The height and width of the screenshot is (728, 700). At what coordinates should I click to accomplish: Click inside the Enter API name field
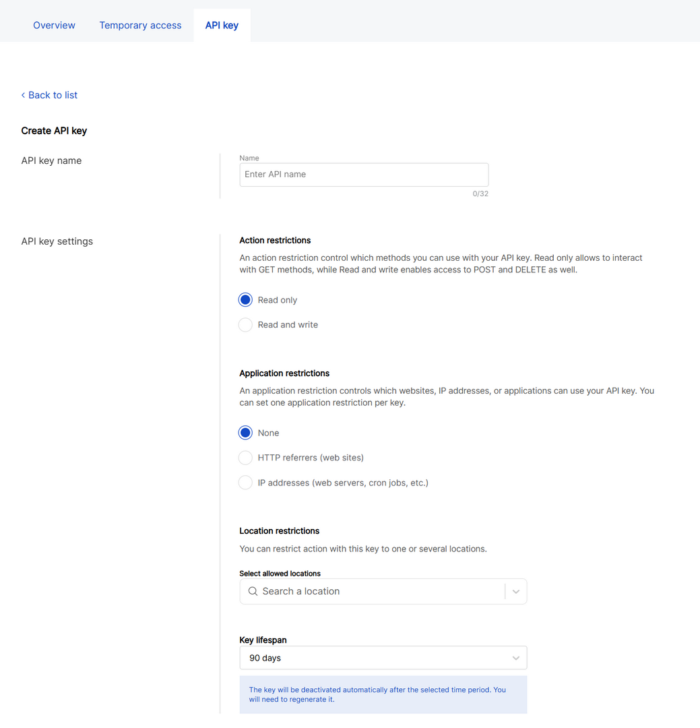[x=364, y=174]
